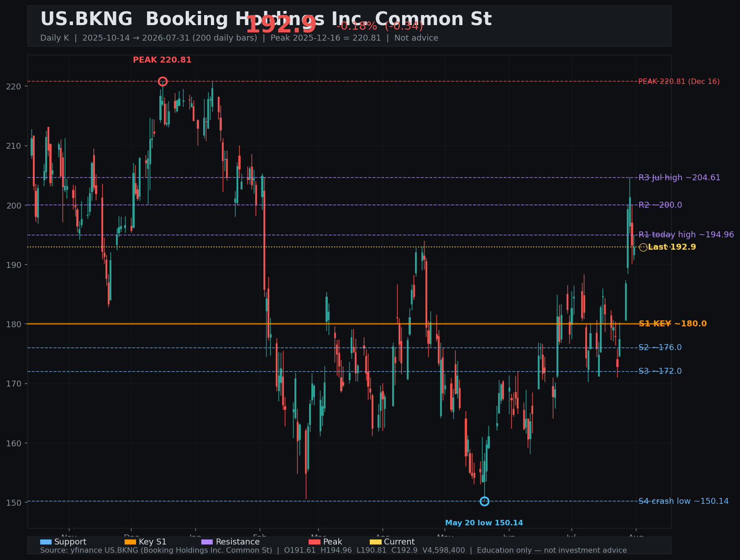Click the large red 192.9 price in header
The height and width of the screenshot is (560, 740).
click(281, 25)
